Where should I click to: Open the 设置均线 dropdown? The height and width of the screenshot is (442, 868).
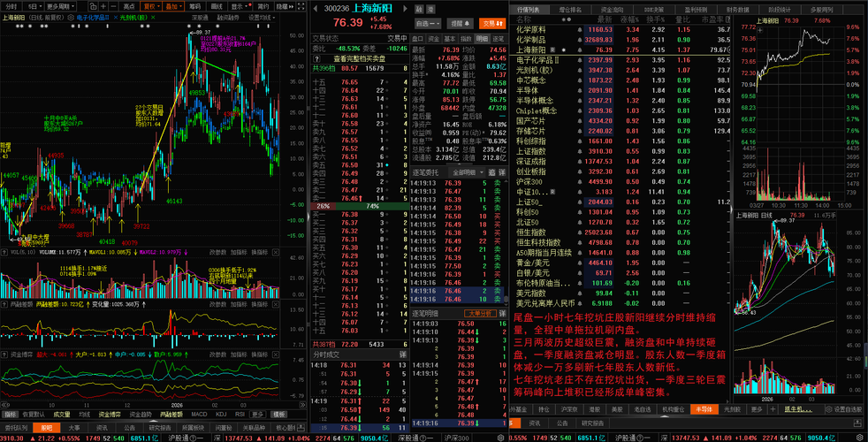[x=262, y=18]
